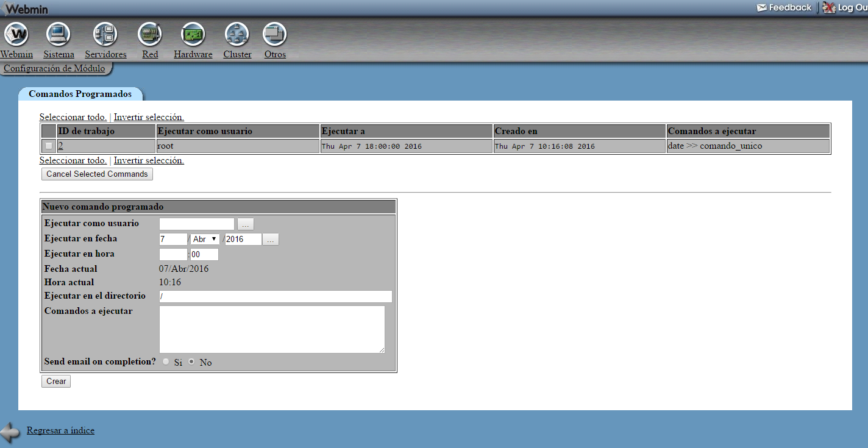This screenshot has width=868, height=448.
Task: Open the Hardware category icon
Action: point(193,34)
